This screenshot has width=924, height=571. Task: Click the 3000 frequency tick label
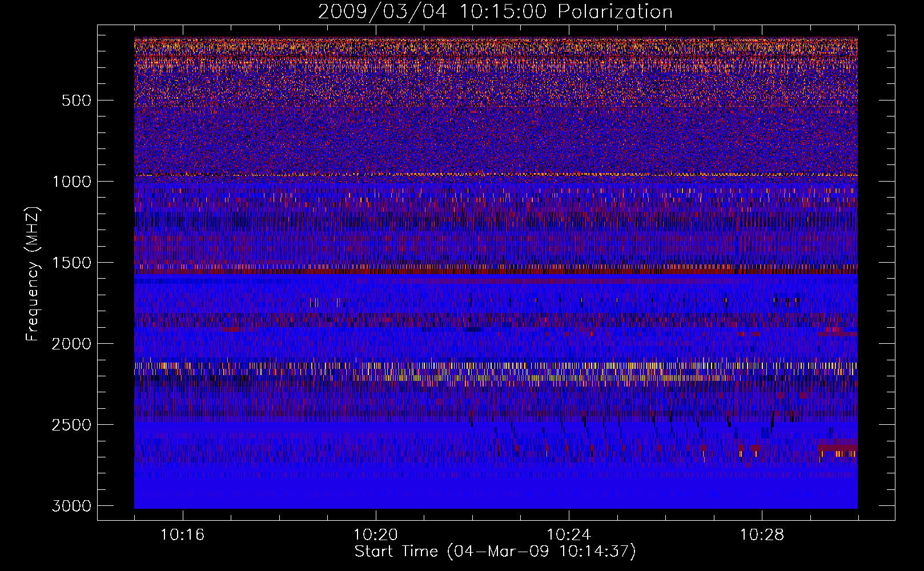tap(71, 506)
